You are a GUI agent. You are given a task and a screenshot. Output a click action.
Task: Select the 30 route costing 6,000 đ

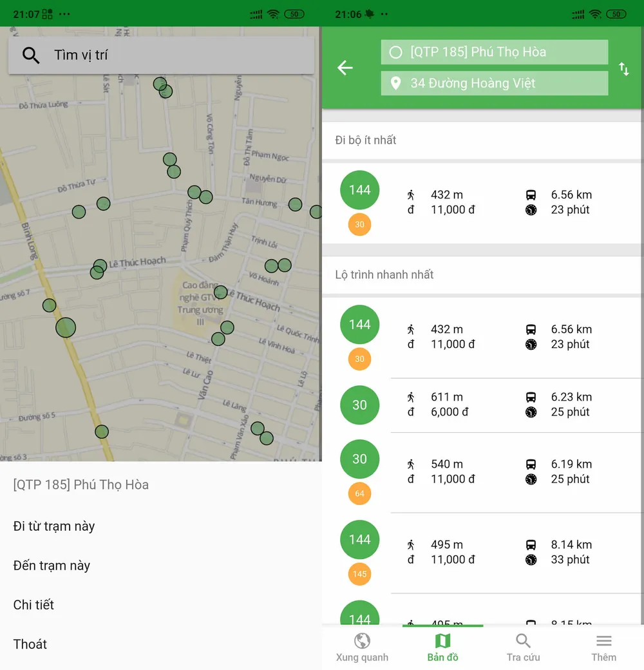(483, 405)
